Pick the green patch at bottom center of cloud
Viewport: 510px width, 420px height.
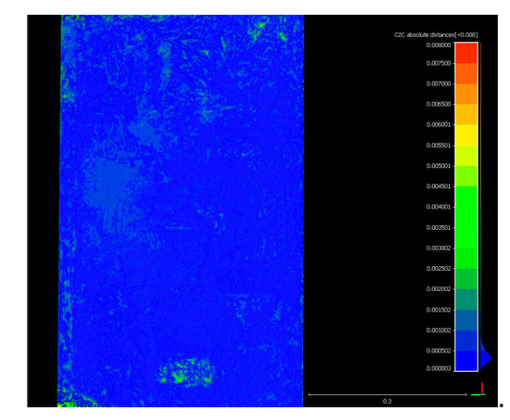tap(186, 372)
